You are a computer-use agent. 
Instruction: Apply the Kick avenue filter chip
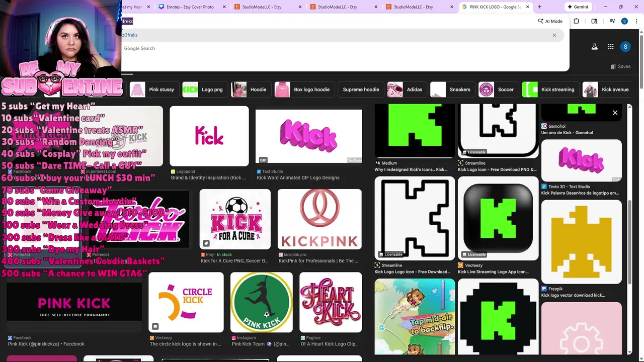pos(607,89)
